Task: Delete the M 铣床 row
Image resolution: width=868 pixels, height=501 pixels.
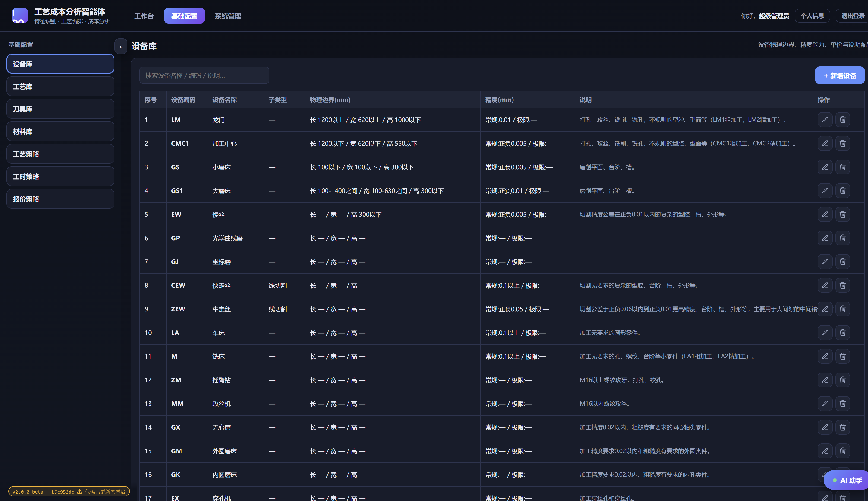Action: coord(843,356)
